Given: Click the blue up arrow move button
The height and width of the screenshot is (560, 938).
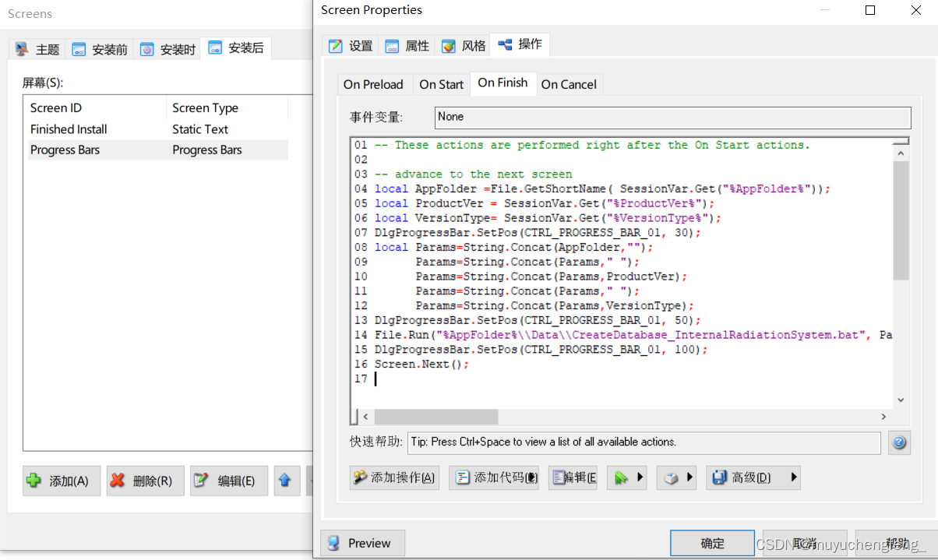Looking at the screenshot, I should pyautogui.click(x=286, y=481).
